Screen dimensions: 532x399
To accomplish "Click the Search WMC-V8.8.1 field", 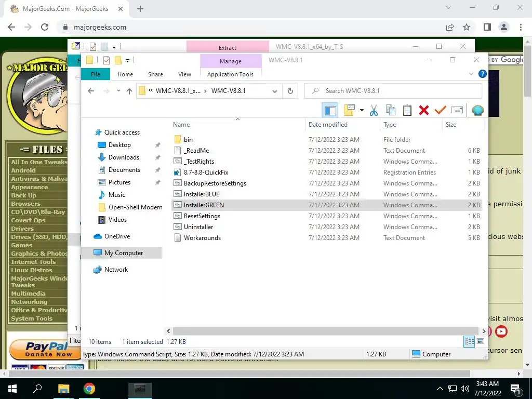I will click(x=393, y=91).
